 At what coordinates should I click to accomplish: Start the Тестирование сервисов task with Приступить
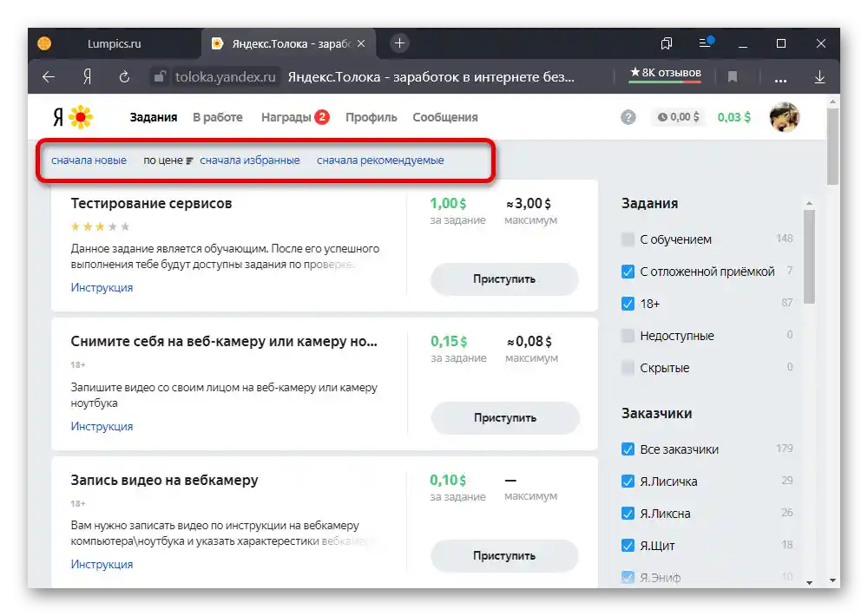coord(504,279)
